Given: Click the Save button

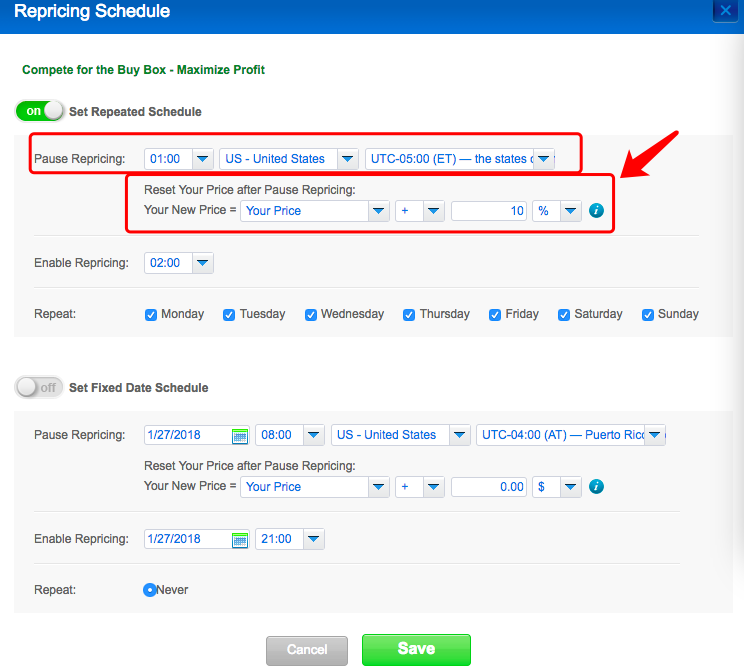Looking at the screenshot, I should pos(416,650).
